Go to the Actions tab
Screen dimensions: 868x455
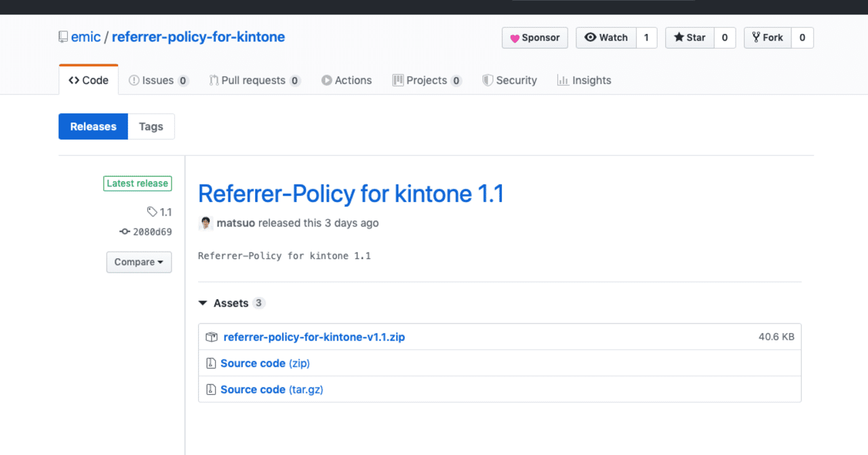[347, 80]
